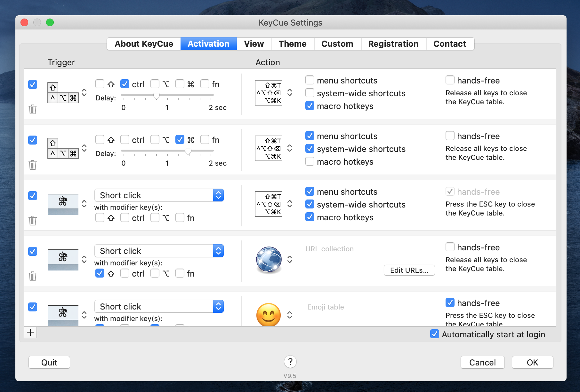Uncheck macro hotkeys in first row

coord(310,106)
